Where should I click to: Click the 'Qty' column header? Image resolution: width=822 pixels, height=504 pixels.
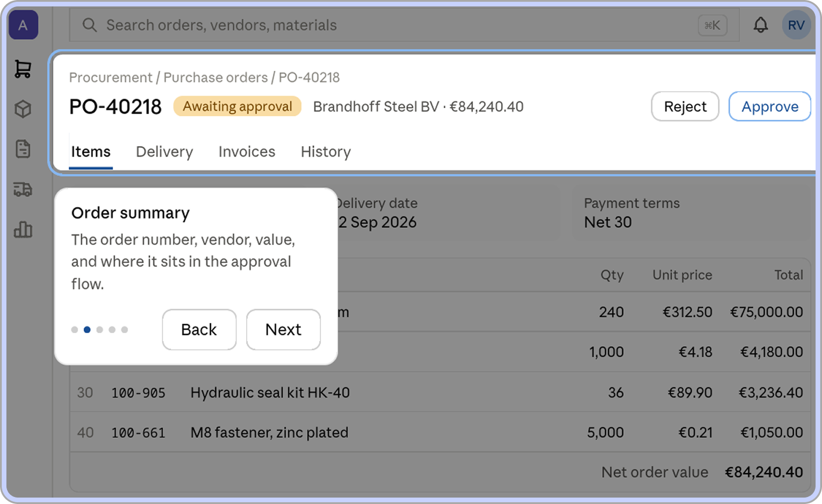pos(612,275)
